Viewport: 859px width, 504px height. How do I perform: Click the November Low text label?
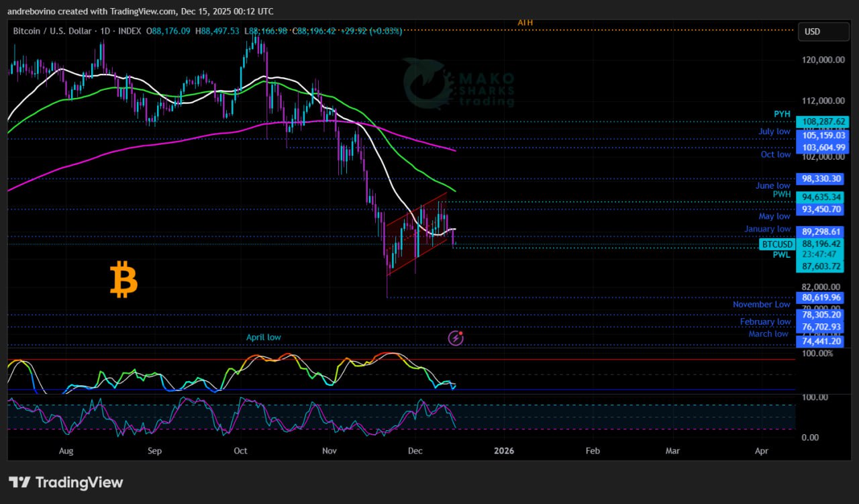761,305
